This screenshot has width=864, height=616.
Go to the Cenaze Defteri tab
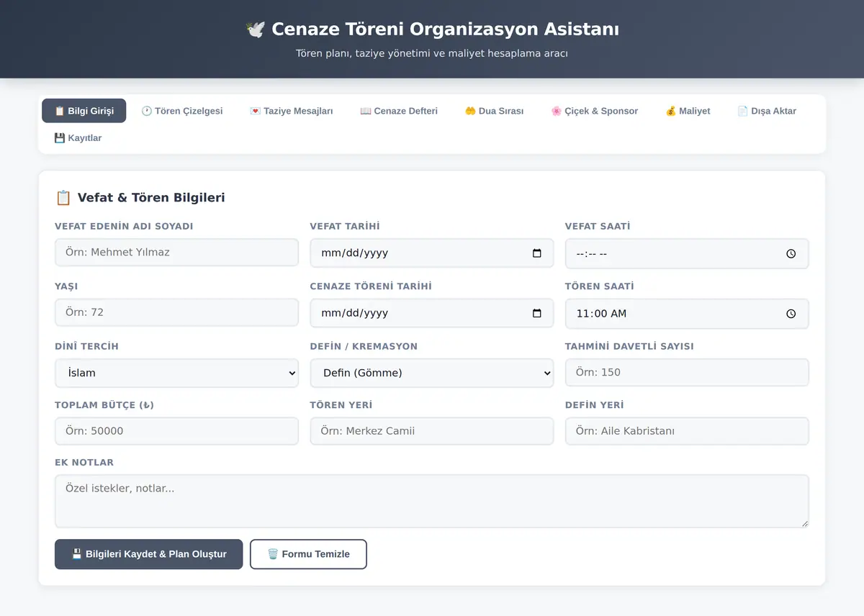[399, 111]
